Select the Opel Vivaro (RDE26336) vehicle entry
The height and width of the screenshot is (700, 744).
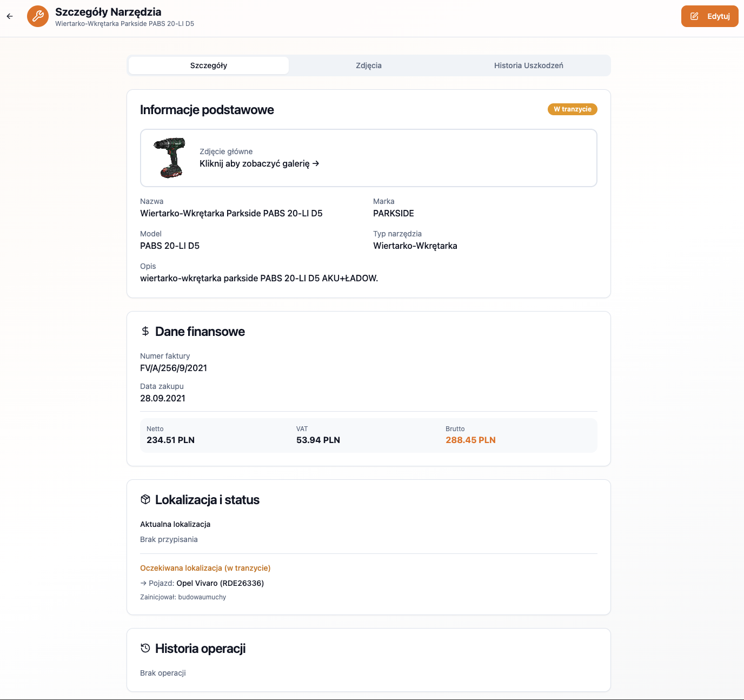(x=220, y=583)
